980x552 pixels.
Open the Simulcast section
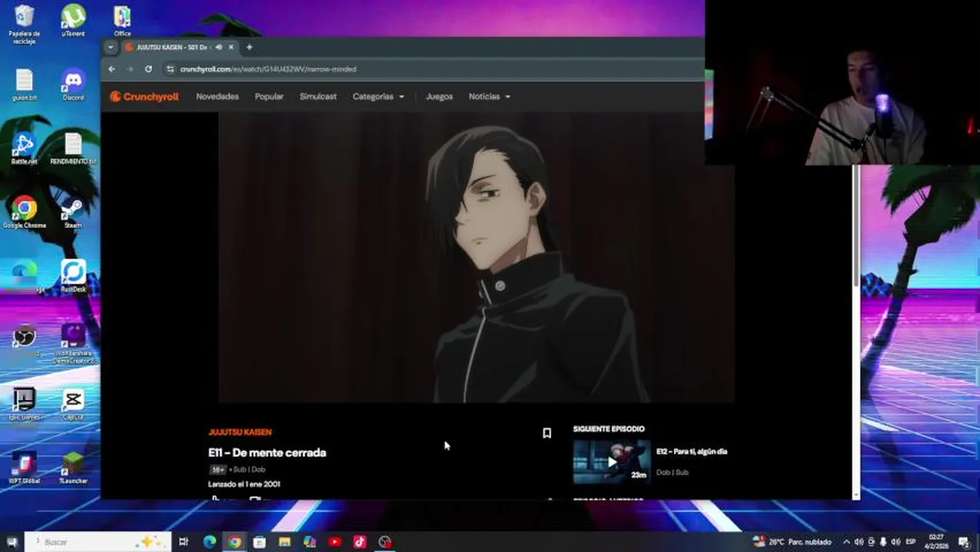point(318,97)
